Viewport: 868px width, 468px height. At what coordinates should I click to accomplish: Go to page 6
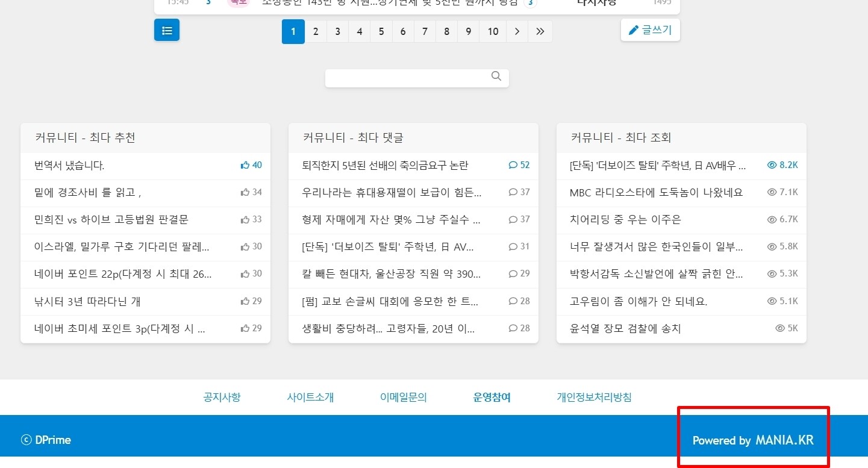[402, 32]
